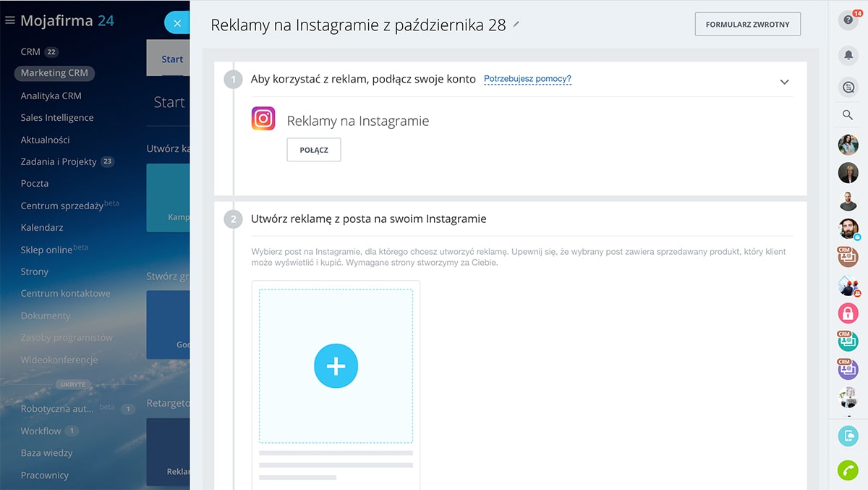
Task: Open the chat messages icon
Action: (848, 88)
